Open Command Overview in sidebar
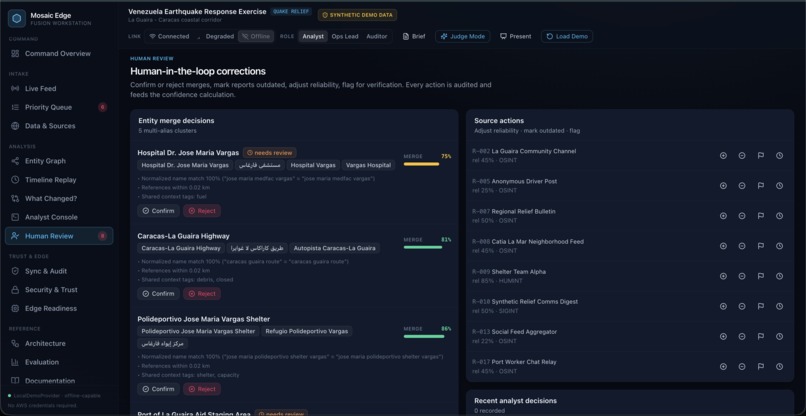This screenshot has height=416, width=806. pyautogui.click(x=59, y=53)
